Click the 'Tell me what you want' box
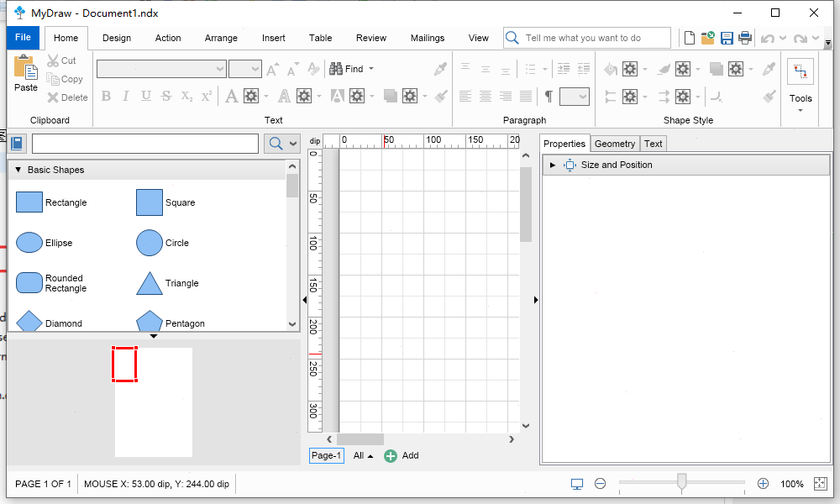This screenshot has height=504, width=840. click(586, 38)
